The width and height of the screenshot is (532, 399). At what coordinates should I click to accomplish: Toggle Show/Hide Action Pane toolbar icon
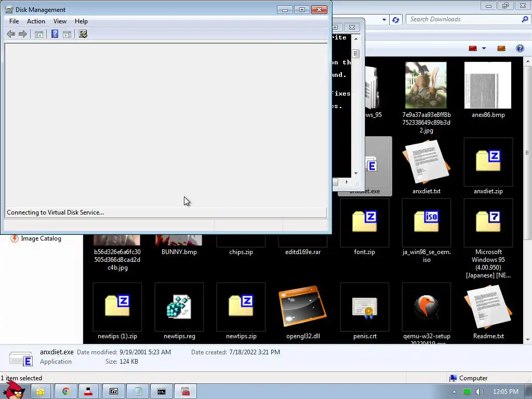click(67, 34)
